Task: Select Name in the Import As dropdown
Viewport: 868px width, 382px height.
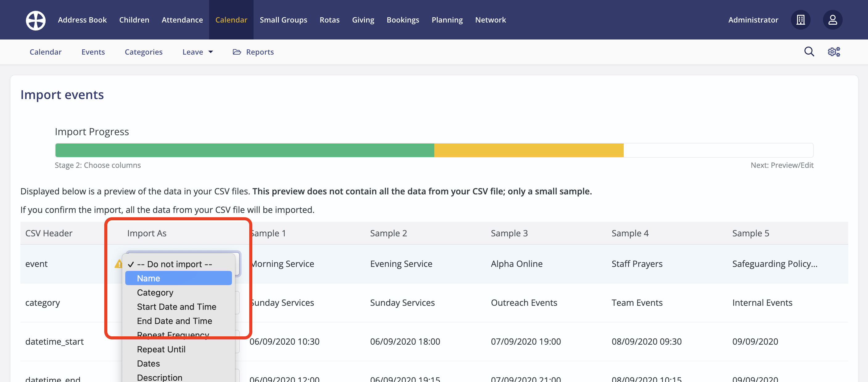Action: [x=178, y=279]
